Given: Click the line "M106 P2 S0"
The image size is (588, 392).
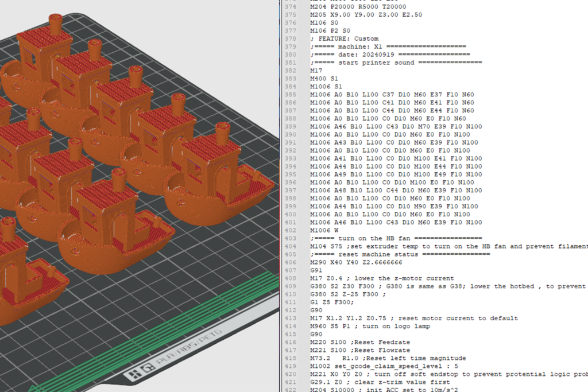Looking at the screenshot, I should 330,31.
